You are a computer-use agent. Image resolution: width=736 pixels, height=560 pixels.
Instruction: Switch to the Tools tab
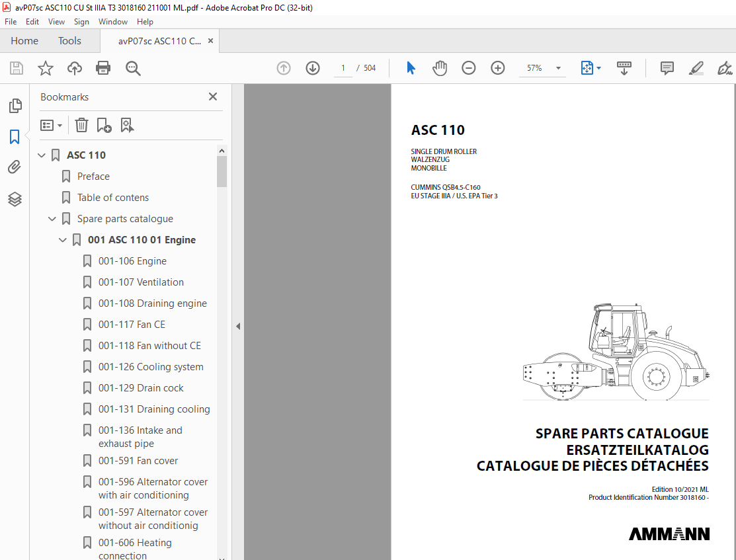coord(69,41)
